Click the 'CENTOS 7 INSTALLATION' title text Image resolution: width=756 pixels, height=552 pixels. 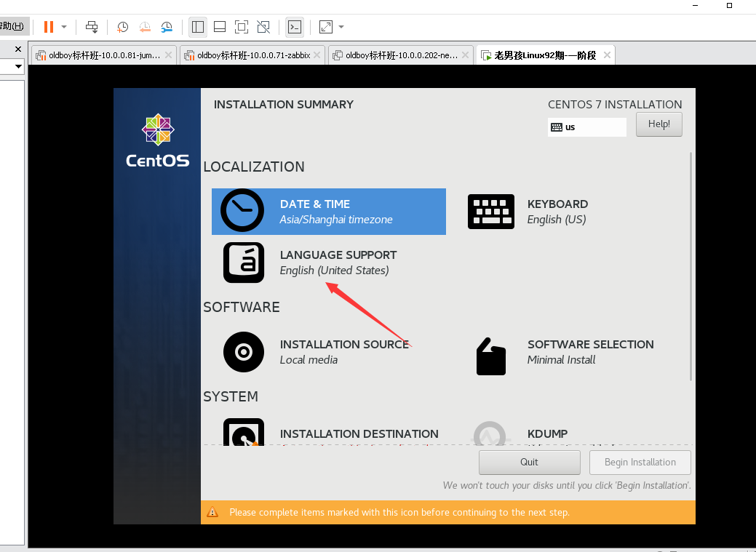(615, 105)
